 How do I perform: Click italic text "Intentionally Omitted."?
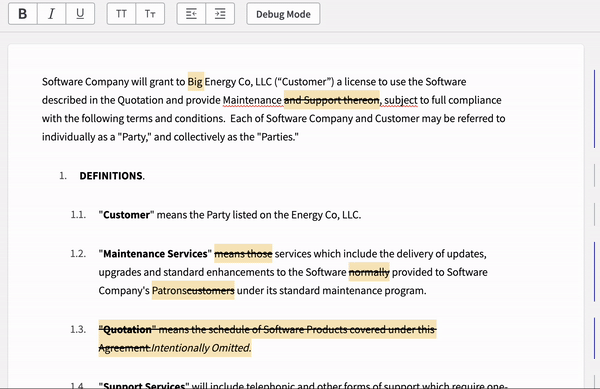pos(201,348)
